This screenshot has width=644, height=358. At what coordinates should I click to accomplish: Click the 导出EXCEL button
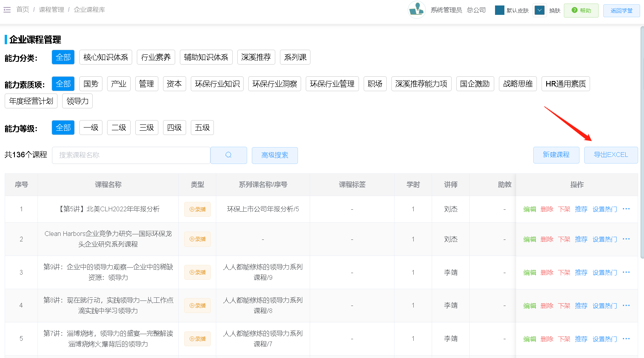[610, 155]
